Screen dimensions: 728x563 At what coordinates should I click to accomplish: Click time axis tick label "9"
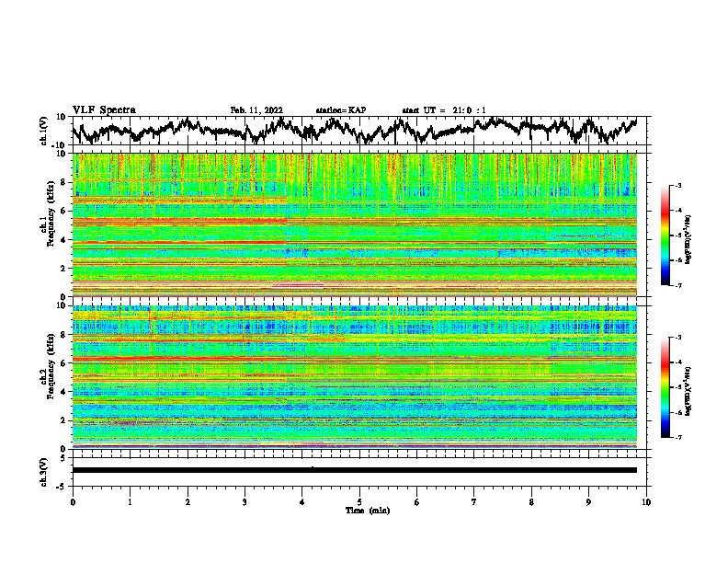pos(588,502)
